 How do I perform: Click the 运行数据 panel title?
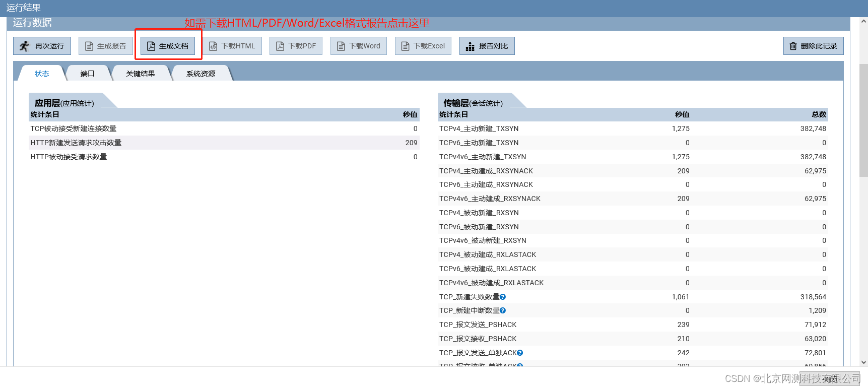32,23
